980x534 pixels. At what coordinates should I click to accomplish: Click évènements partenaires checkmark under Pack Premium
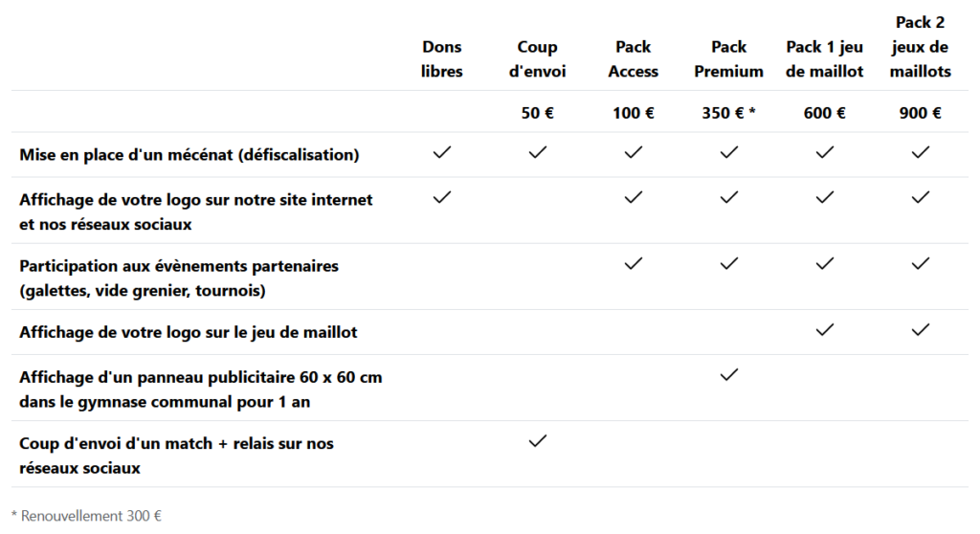tap(728, 263)
